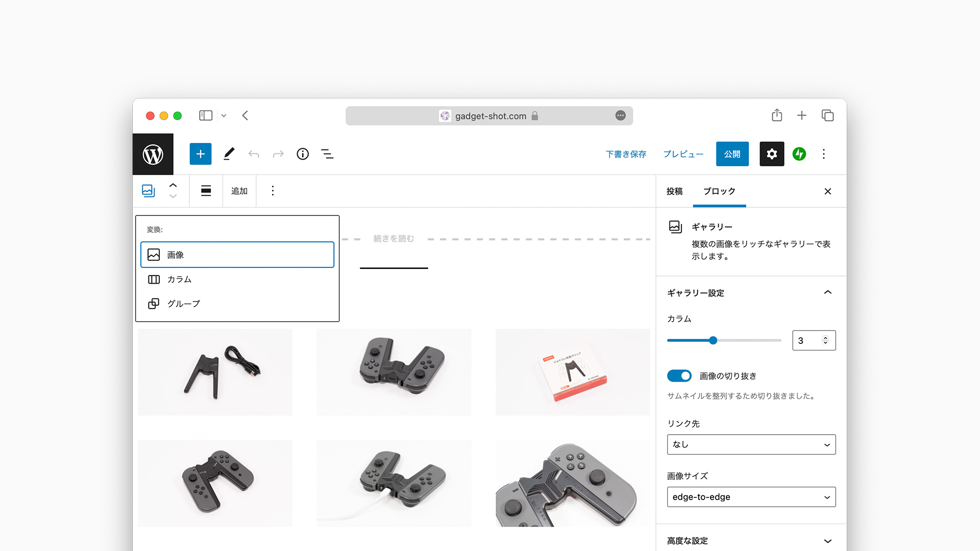Choose カラム transform option
Screen dimensions: 980x551
(x=179, y=279)
